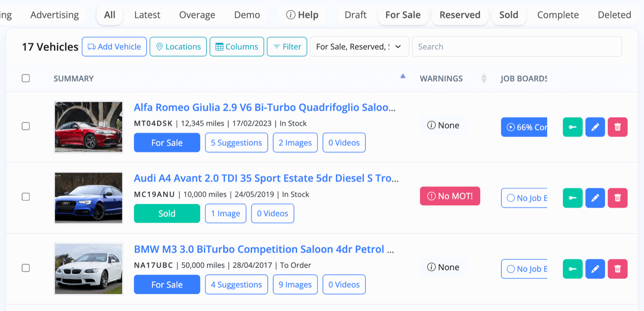This screenshot has height=311, width=644.
Task: Toggle the Reserved status filter
Action: tap(460, 15)
